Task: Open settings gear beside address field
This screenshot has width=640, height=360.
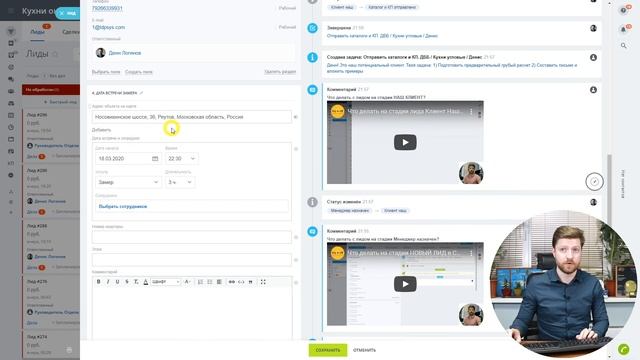Action: pyautogui.click(x=296, y=117)
